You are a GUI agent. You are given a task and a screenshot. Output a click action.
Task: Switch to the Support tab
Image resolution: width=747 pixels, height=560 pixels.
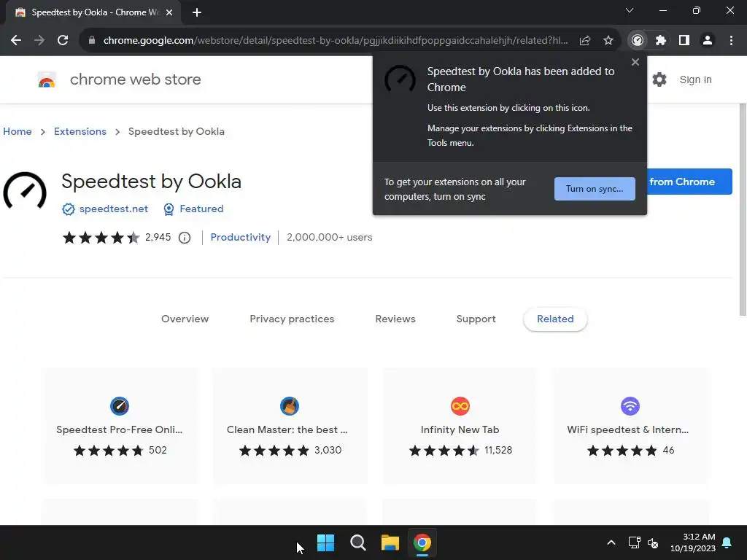(x=476, y=319)
